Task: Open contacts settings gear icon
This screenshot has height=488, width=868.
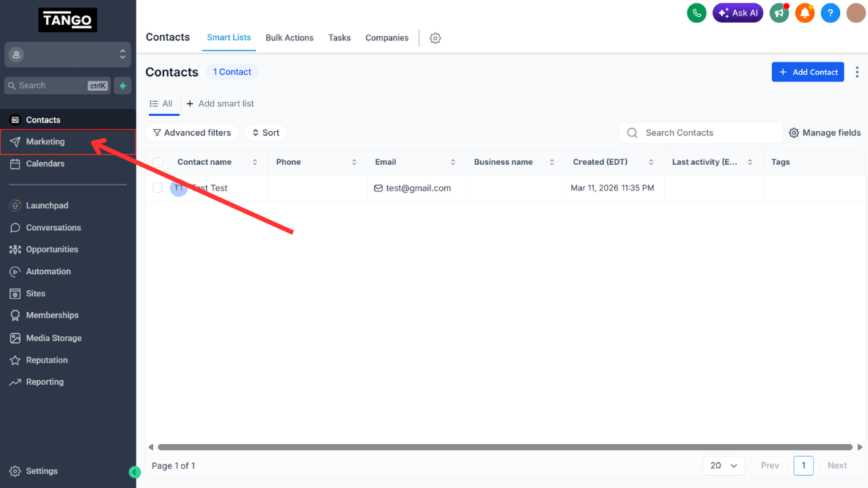Action: pyautogui.click(x=435, y=38)
